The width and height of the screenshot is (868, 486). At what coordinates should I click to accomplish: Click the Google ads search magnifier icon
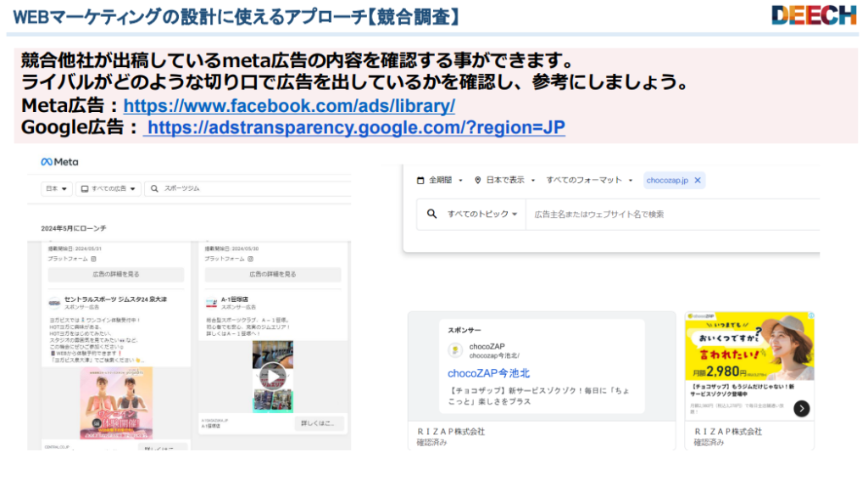431,214
